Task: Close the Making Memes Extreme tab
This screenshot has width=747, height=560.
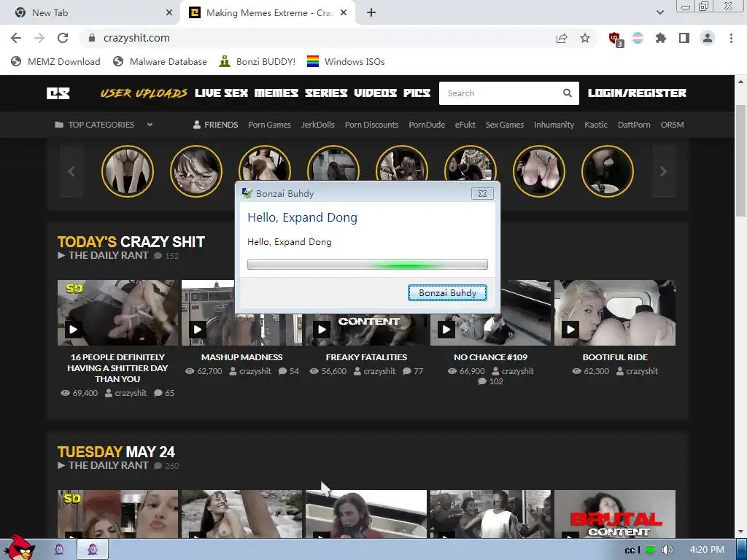Action: (x=344, y=13)
